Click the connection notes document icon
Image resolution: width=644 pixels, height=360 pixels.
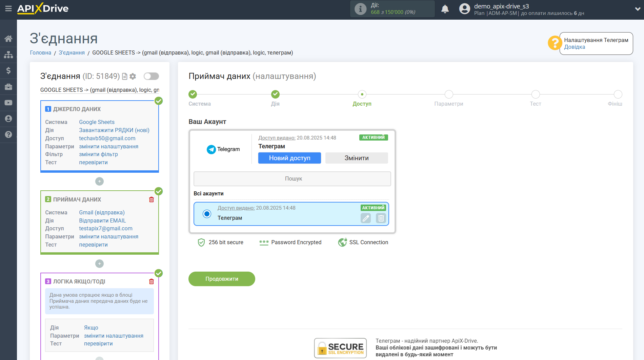125,77
